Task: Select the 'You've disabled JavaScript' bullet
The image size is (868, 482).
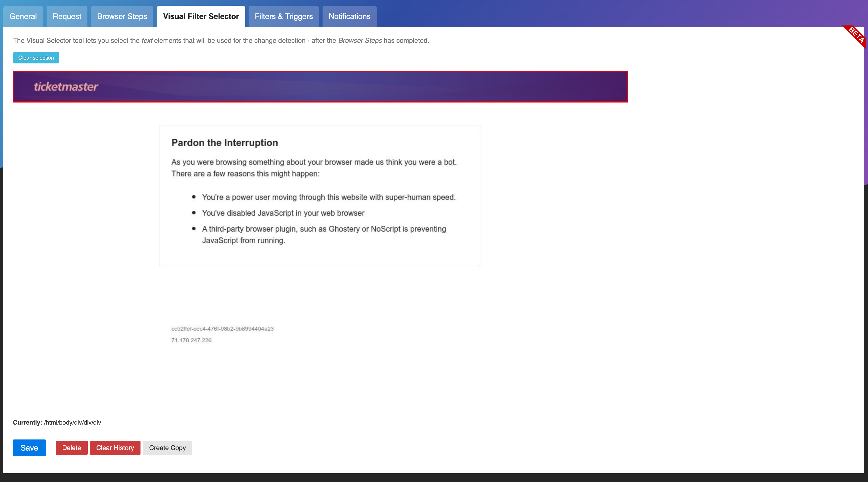Action: point(283,213)
